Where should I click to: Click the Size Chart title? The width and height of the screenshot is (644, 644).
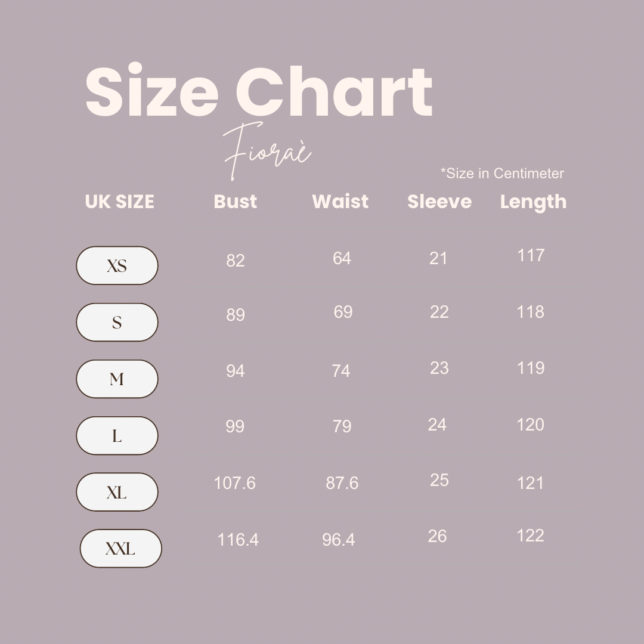tap(259, 91)
